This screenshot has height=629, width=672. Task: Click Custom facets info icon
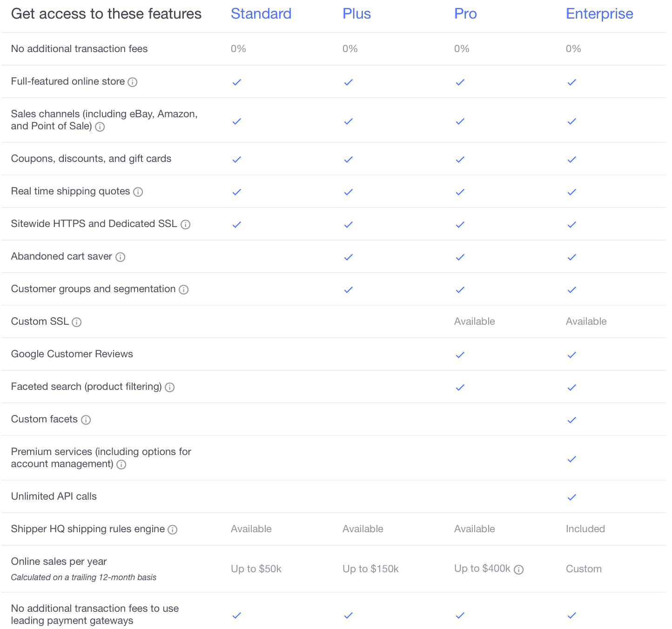point(86,420)
